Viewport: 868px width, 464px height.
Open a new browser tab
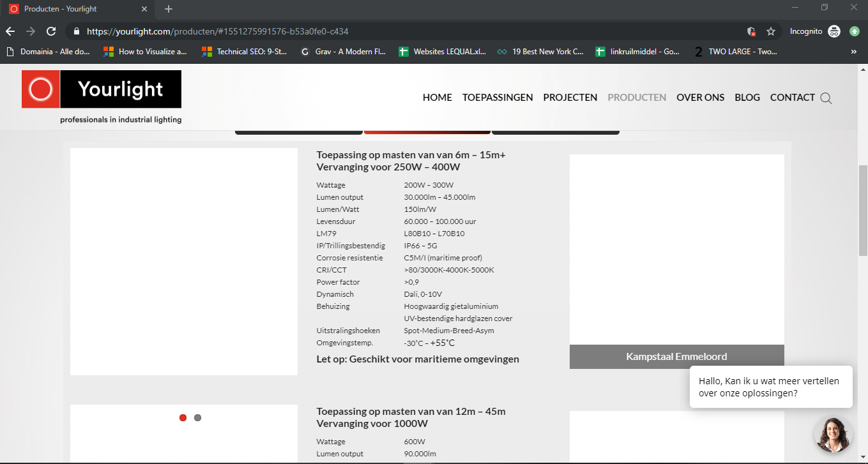(169, 9)
